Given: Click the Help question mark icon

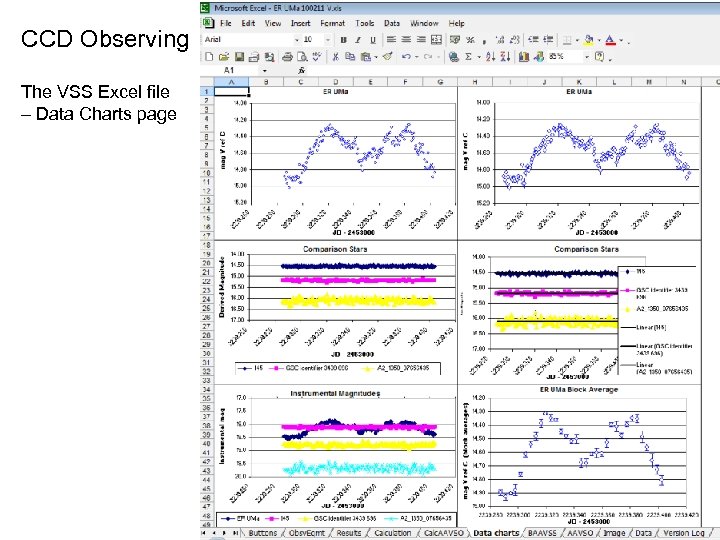Looking at the screenshot, I should (599, 56).
